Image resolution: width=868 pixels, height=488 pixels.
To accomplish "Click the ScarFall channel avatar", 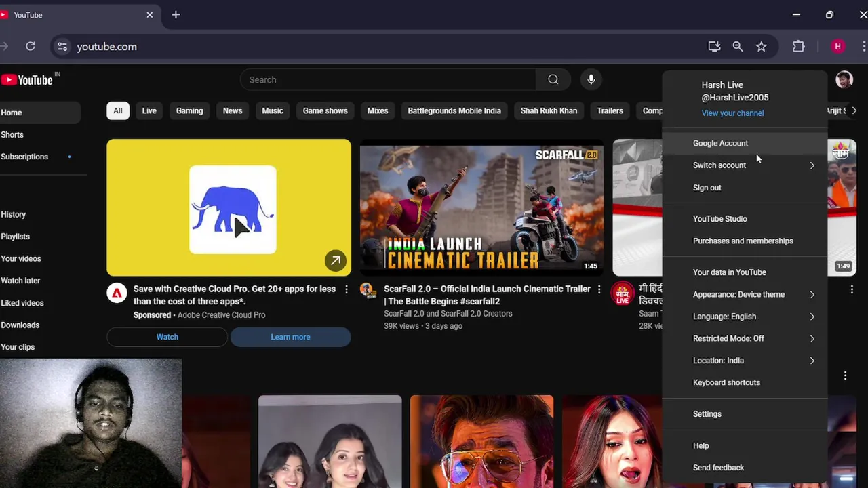I will [x=368, y=291].
